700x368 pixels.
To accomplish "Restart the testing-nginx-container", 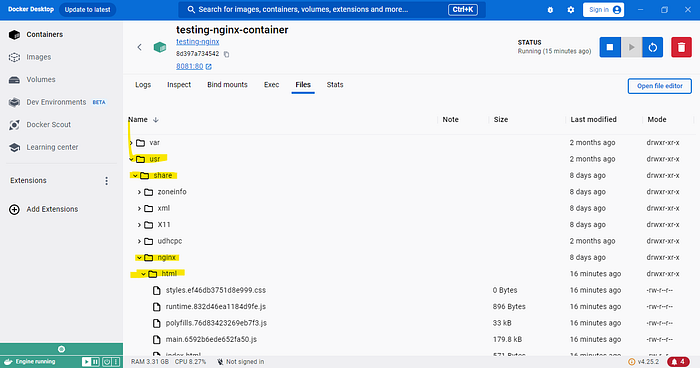I will point(653,47).
